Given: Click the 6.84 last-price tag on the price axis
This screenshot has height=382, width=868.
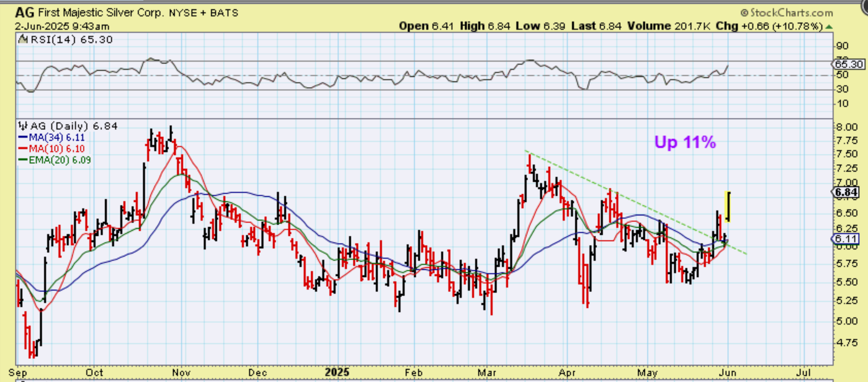Looking at the screenshot, I should click(846, 193).
